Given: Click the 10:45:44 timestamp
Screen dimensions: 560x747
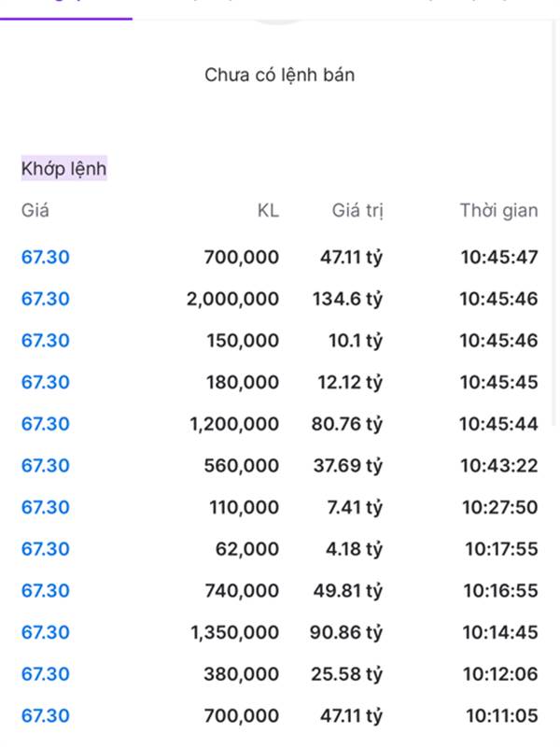Looking at the screenshot, I should tap(499, 424).
